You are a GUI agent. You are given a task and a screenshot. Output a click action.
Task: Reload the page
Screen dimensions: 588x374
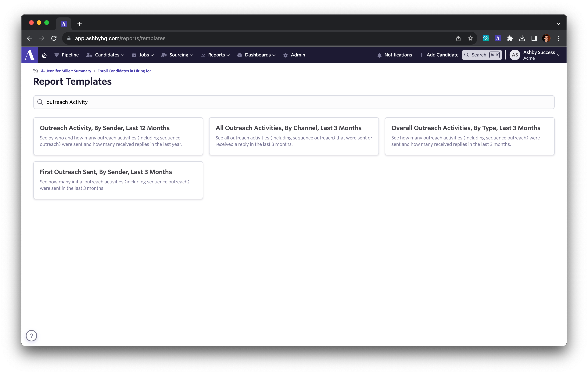click(54, 38)
